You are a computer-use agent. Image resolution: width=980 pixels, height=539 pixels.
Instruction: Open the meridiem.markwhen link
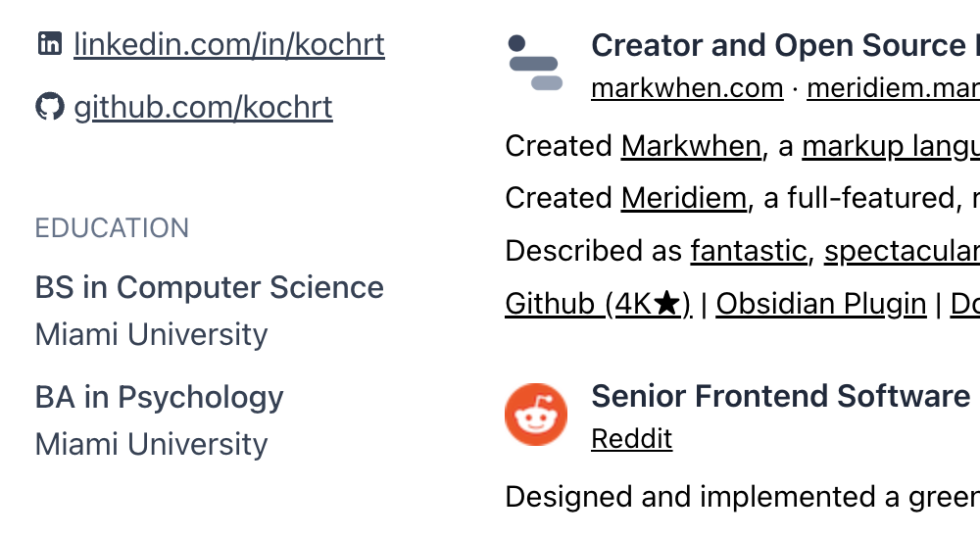tap(892, 88)
